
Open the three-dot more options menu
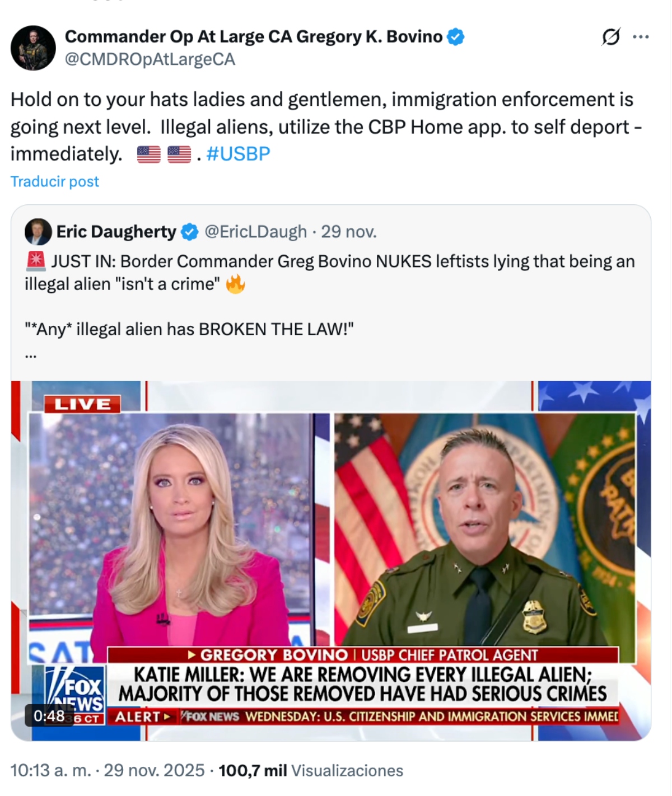pyautogui.click(x=640, y=37)
